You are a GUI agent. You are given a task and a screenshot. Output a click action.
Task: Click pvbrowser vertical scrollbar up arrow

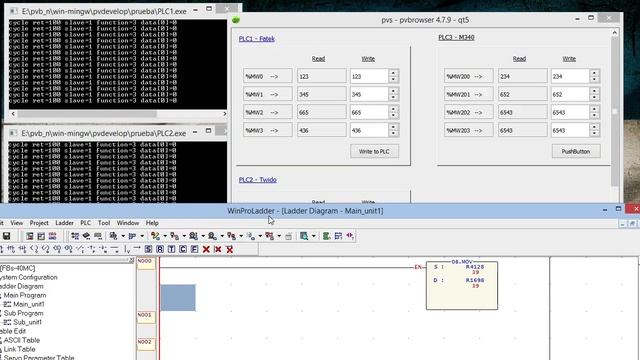coord(615,32)
